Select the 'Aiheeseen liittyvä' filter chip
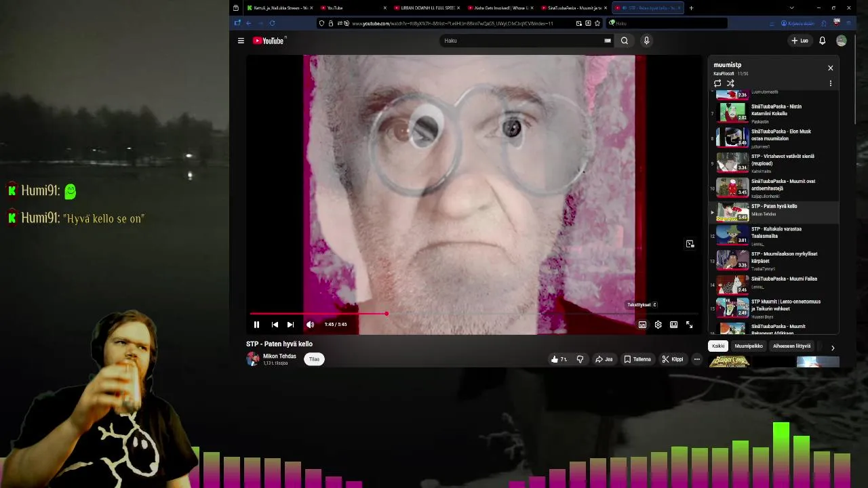The width and height of the screenshot is (868, 488). [x=792, y=346]
